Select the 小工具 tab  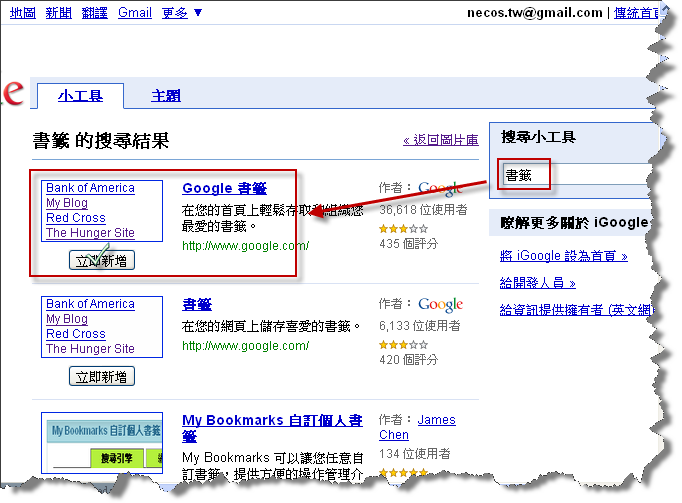pos(80,96)
